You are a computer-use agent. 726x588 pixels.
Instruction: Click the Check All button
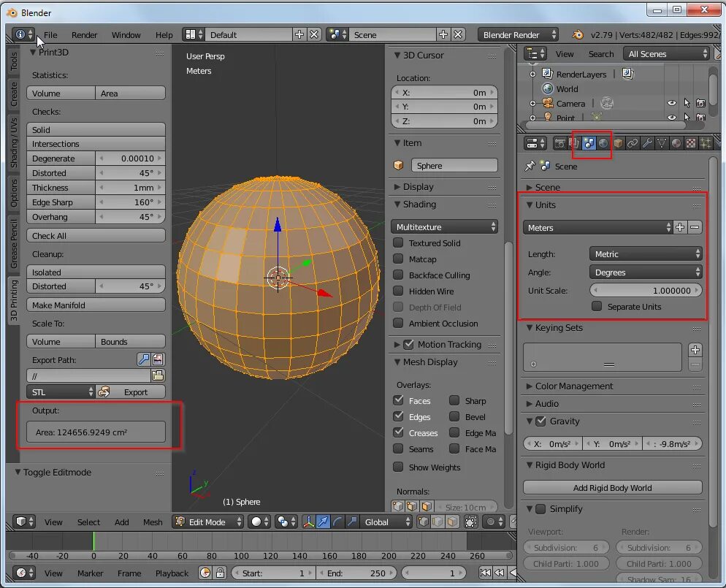(x=96, y=236)
